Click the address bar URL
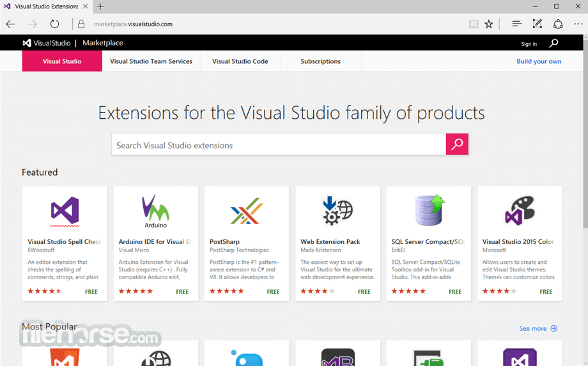 click(x=133, y=24)
